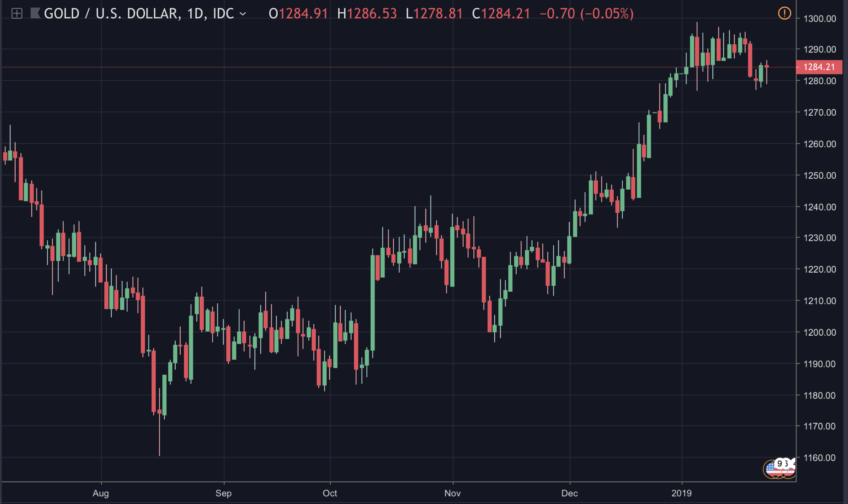Click the close value C1284.21
This screenshot has width=848, height=504.
point(501,14)
